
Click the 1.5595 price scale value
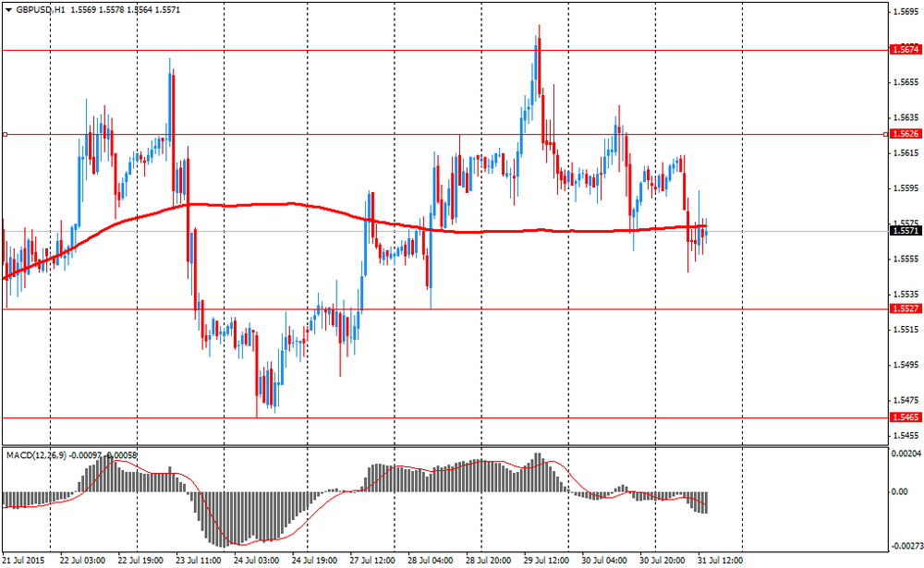906,188
